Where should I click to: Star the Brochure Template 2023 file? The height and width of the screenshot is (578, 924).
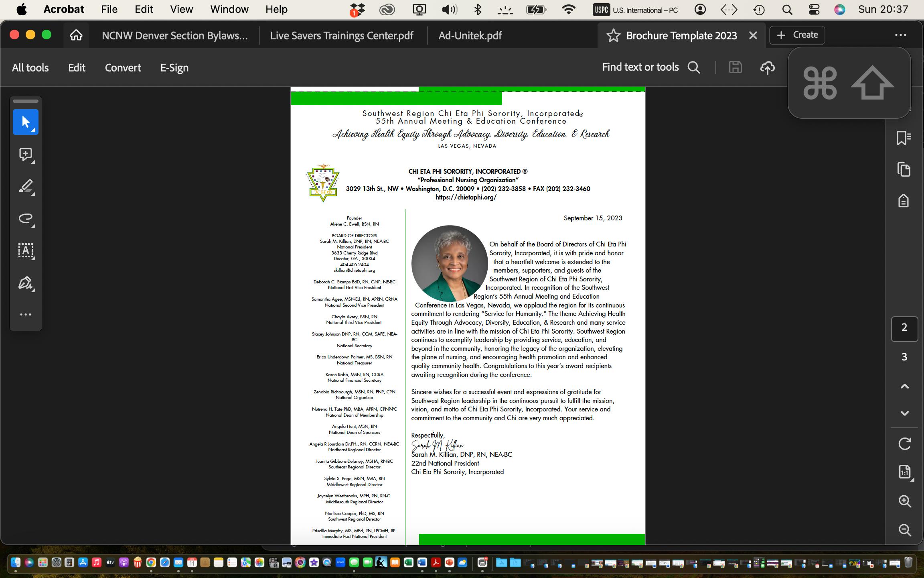pos(613,35)
